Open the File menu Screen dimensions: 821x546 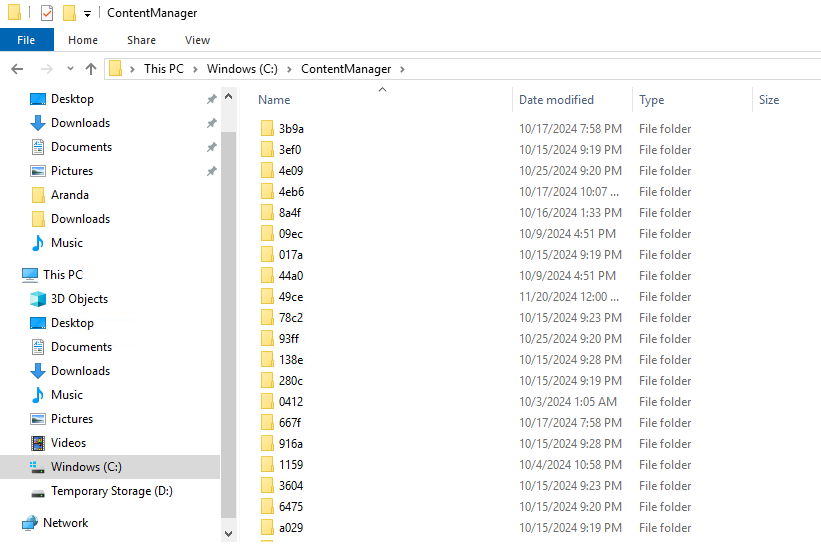pos(26,40)
